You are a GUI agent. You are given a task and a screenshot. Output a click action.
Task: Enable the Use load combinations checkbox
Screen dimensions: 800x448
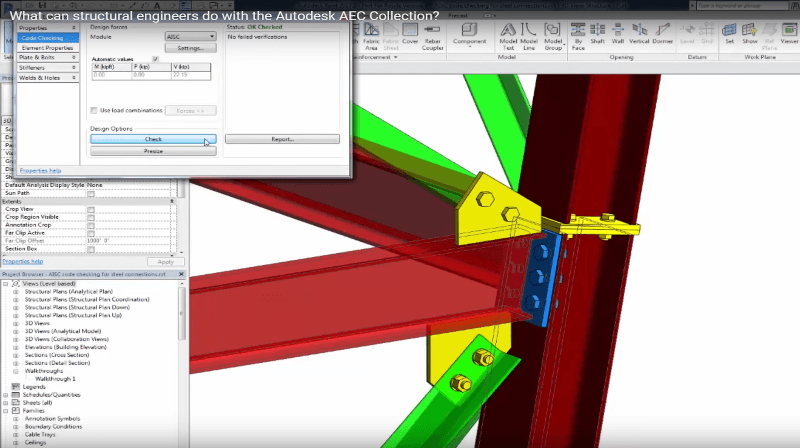93,110
